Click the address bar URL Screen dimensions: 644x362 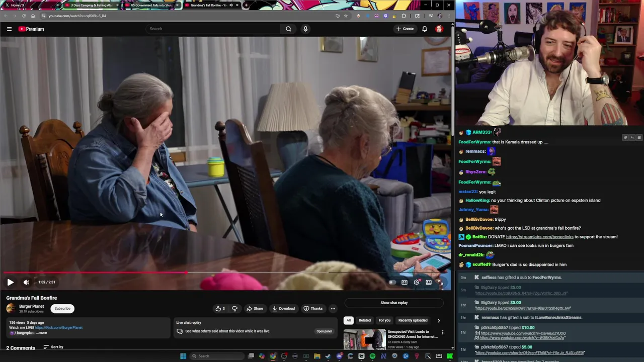(x=77, y=16)
